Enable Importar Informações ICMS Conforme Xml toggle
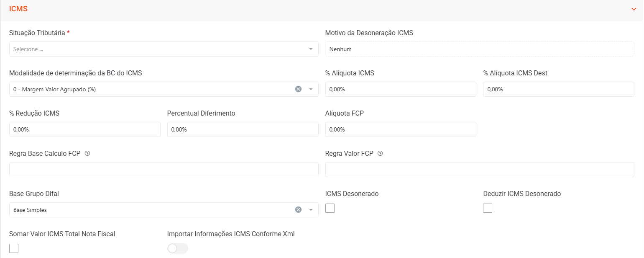The height and width of the screenshot is (258, 644). tap(178, 248)
